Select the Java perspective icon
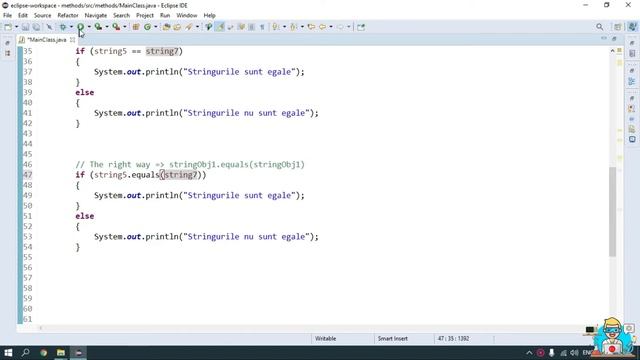Image resolution: width=640 pixels, height=360 pixels. pos(632,27)
